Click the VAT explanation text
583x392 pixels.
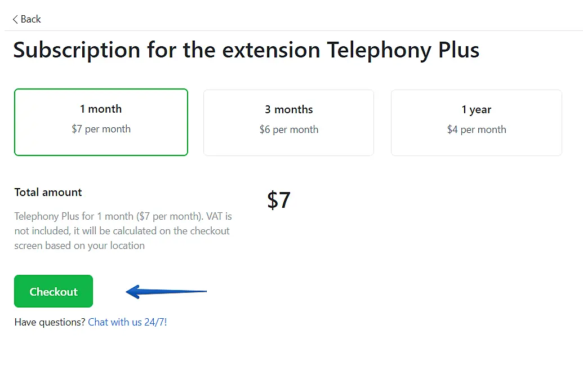(x=123, y=230)
